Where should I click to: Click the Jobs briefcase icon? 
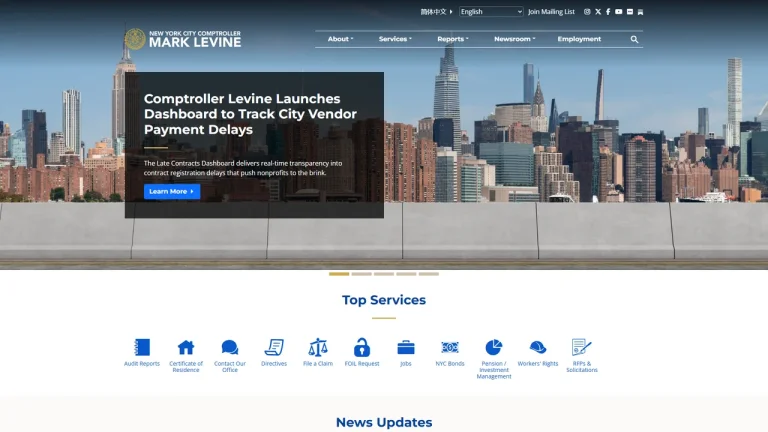[x=406, y=347]
